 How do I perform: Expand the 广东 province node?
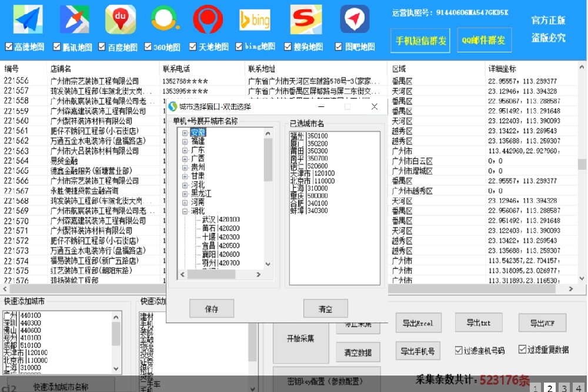point(185,150)
